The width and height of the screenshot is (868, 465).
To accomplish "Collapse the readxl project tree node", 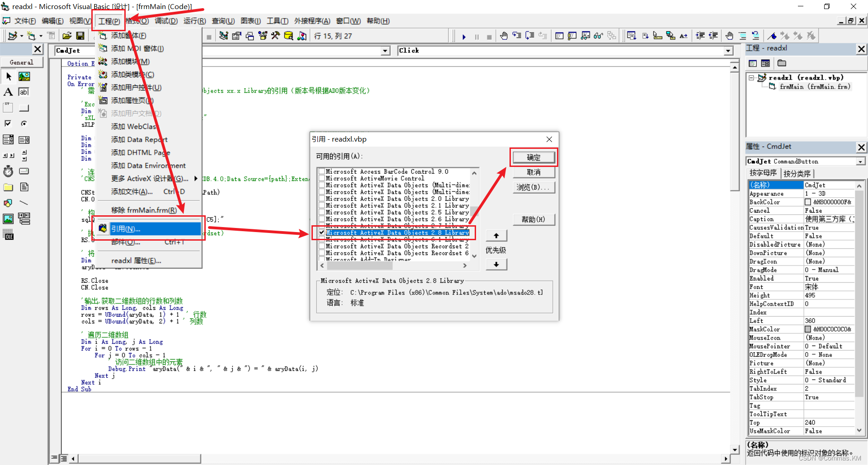I will point(751,78).
